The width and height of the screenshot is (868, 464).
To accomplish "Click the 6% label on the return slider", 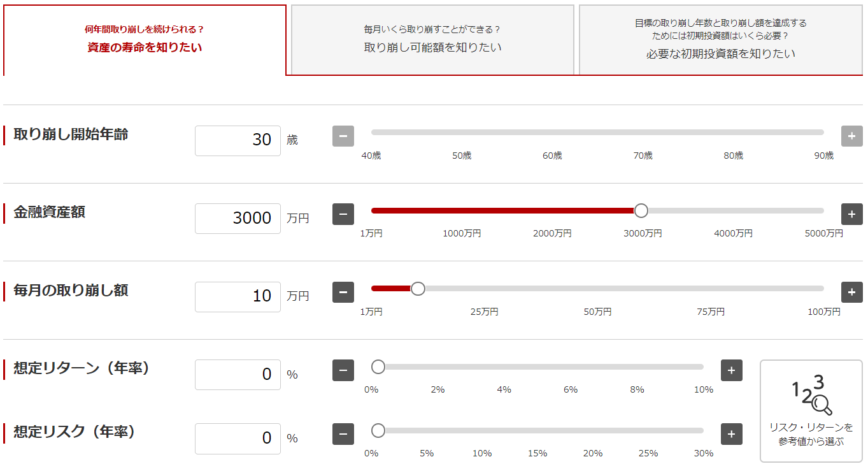I will 571,389.
